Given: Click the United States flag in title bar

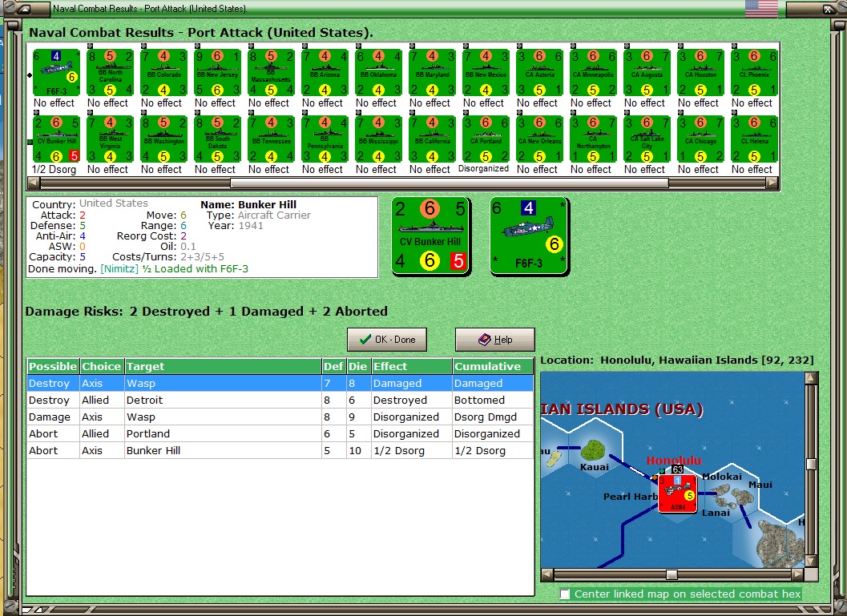Looking at the screenshot, I should [761, 8].
